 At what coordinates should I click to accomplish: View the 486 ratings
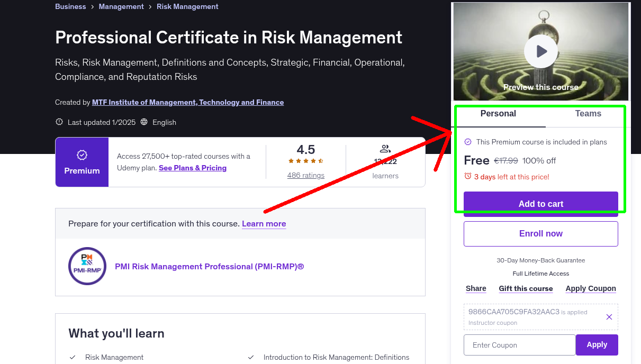tap(305, 175)
